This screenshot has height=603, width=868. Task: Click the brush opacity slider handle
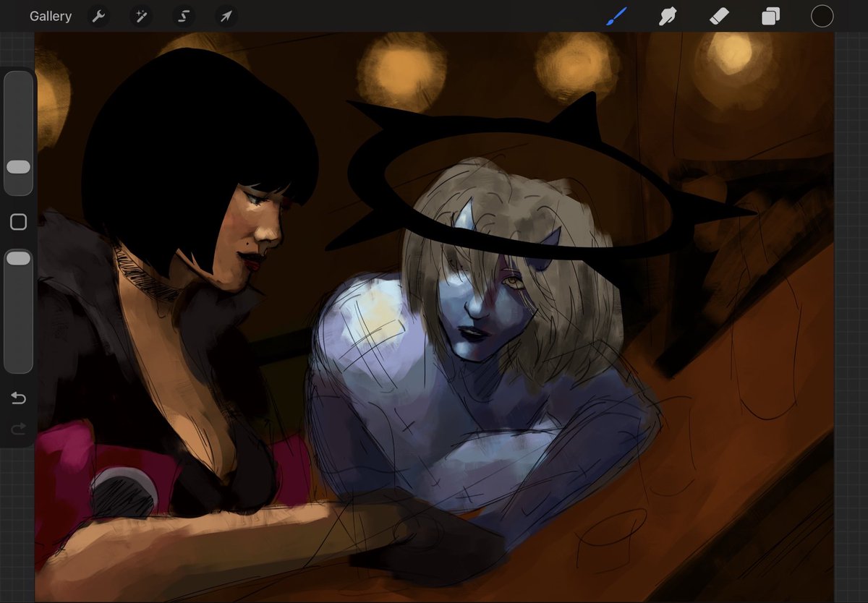coord(18,258)
